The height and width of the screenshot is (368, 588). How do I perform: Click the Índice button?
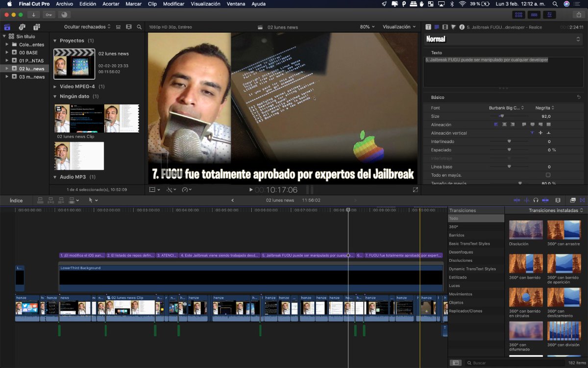coord(16,200)
